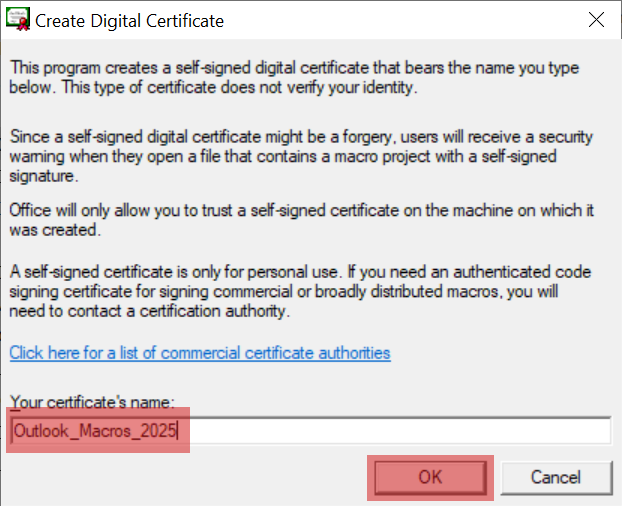Click the Outlook_Macros_2025 text in the field
This screenshot has width=622, height=506.
pyautogui.click(x=97, y=431)
